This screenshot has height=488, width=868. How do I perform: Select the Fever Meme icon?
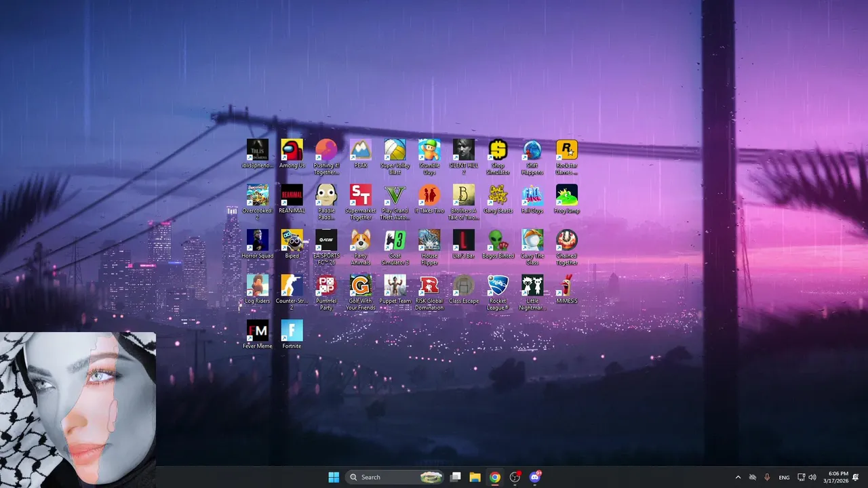click(x=257, y=334)
